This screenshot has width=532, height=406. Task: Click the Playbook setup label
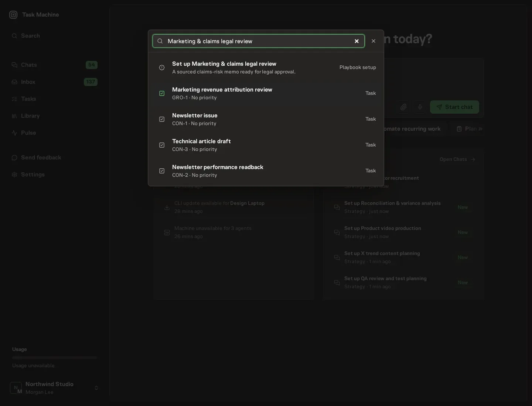pos(358,68)
